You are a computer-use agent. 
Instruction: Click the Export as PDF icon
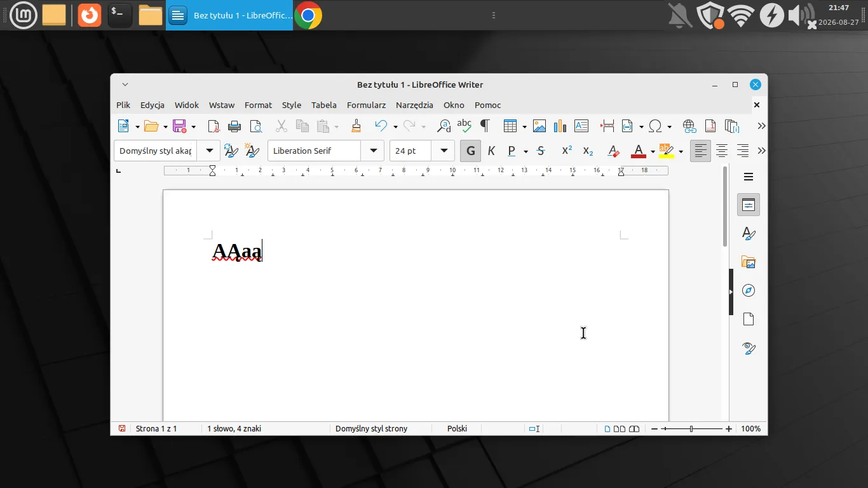[x=214, y=126]
